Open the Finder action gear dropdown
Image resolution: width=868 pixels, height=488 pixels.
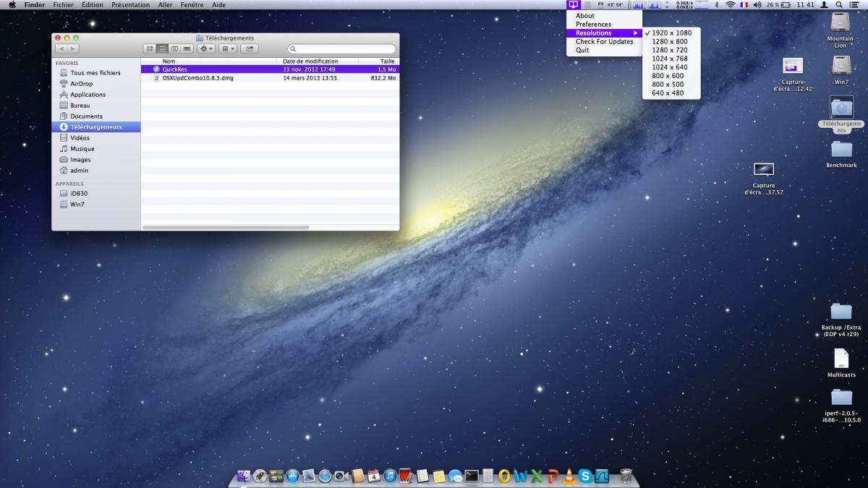206,48
